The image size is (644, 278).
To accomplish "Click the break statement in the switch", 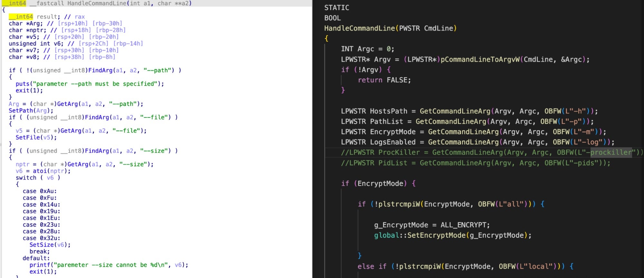I will [39, 251].
